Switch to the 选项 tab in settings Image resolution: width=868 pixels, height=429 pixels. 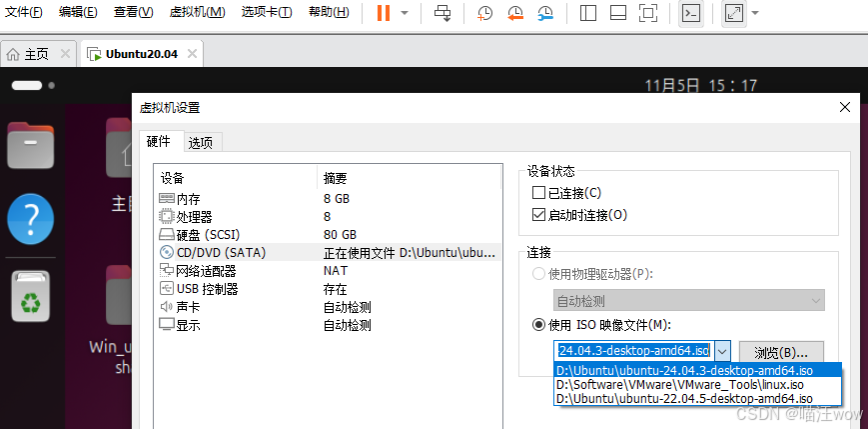click(x=201, y=143)
